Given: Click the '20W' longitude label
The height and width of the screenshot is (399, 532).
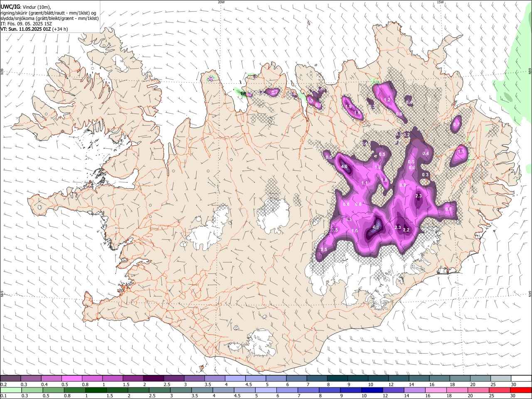Looking at the screenshot, I should (x=221, y=2).
